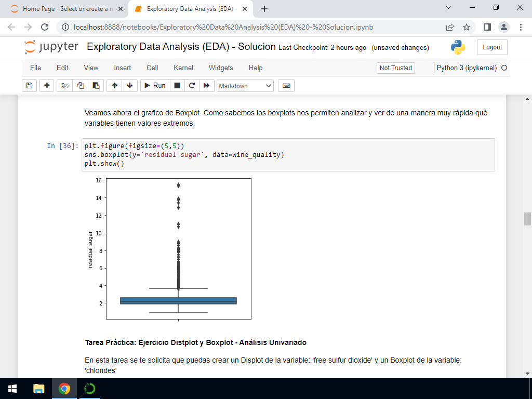Open the Help menu
532x399 pixels.
256,68
